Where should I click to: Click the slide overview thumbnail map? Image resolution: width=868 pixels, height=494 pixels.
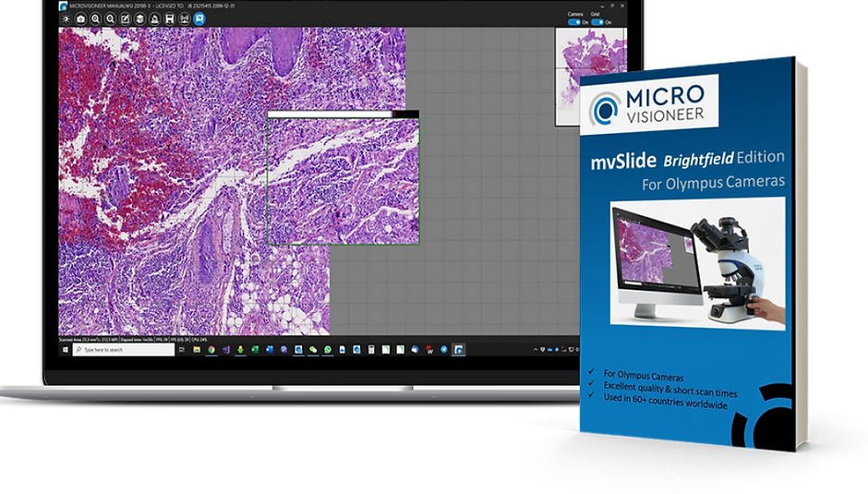(591, 77)
